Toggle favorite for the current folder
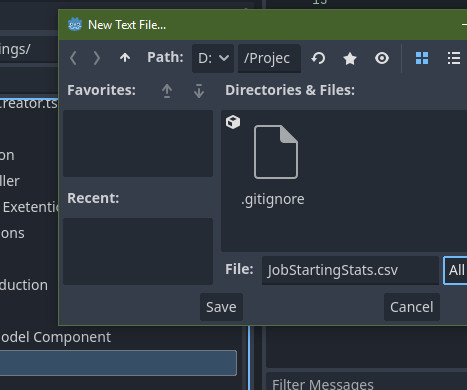The image size is (467, 390). tap(350, 59)
